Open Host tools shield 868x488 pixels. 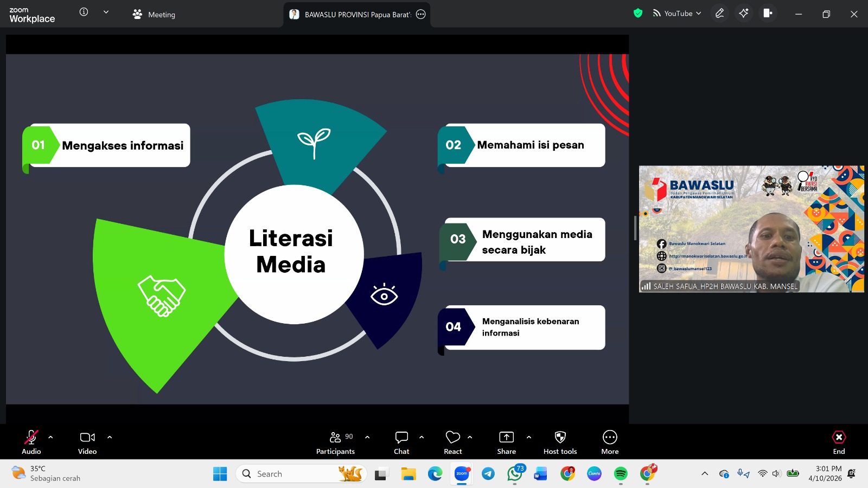560,442
